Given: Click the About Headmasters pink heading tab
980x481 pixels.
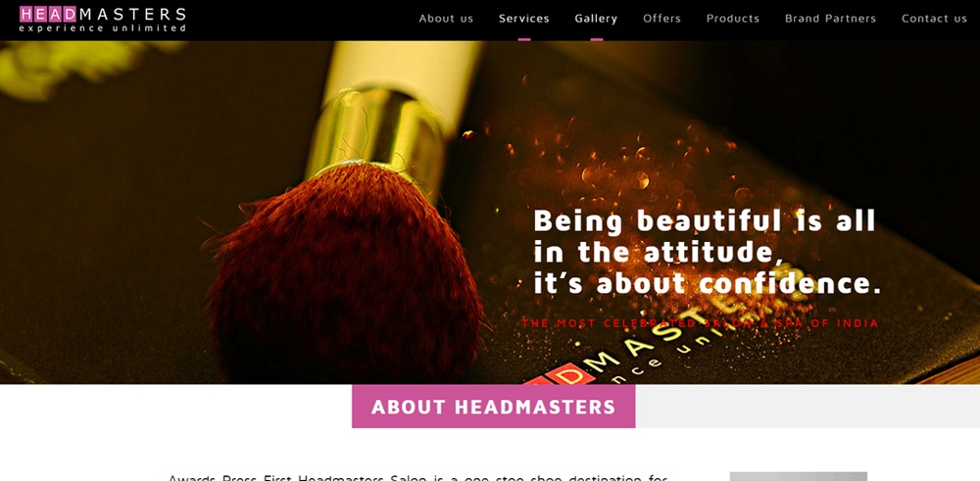Looking at the screenshot, I should coord(494,407).
